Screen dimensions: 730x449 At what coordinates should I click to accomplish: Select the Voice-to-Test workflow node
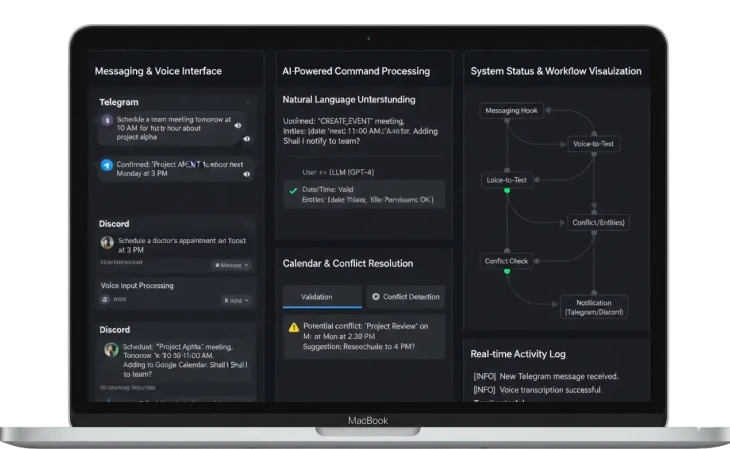[x=593, y=144]
